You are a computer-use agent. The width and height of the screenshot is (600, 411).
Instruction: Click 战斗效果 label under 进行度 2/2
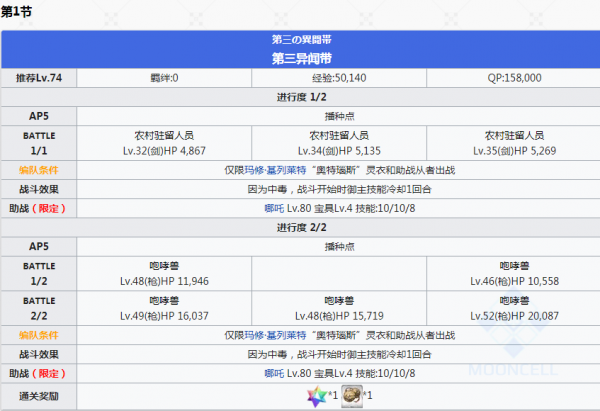pyautogui.click(x=39, y=354)
